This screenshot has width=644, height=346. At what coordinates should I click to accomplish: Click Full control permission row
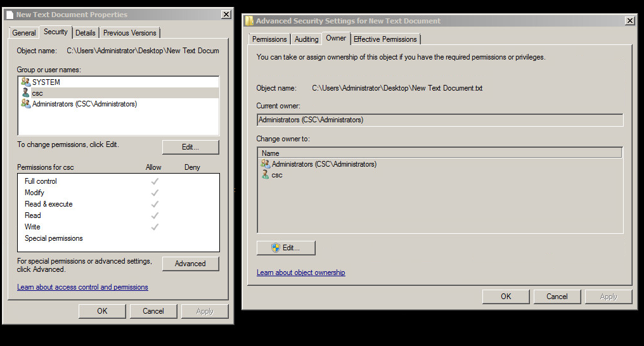(119, 181)
